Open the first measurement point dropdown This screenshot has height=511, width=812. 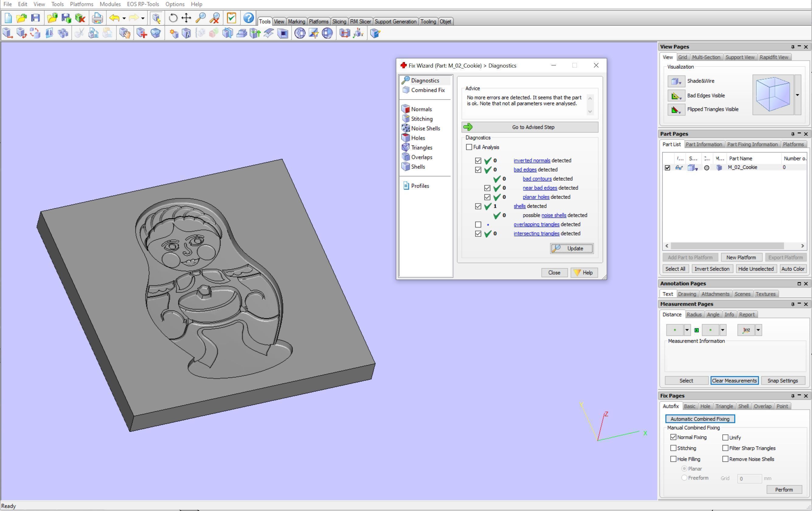click(687, 330)
